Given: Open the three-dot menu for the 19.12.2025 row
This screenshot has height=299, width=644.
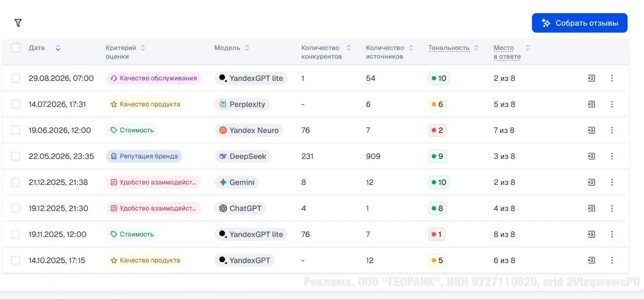Looking at the screenshot, I should [x=612, y=208].
